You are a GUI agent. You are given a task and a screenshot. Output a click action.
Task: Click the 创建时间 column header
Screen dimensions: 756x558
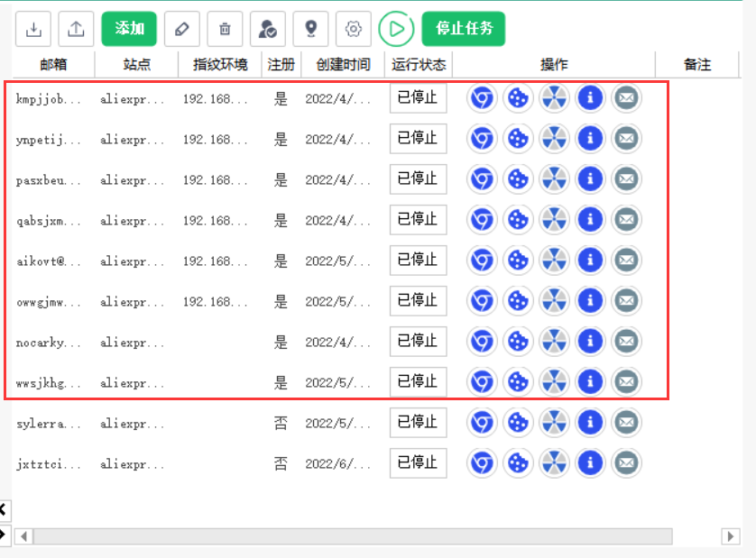point(343,65)
